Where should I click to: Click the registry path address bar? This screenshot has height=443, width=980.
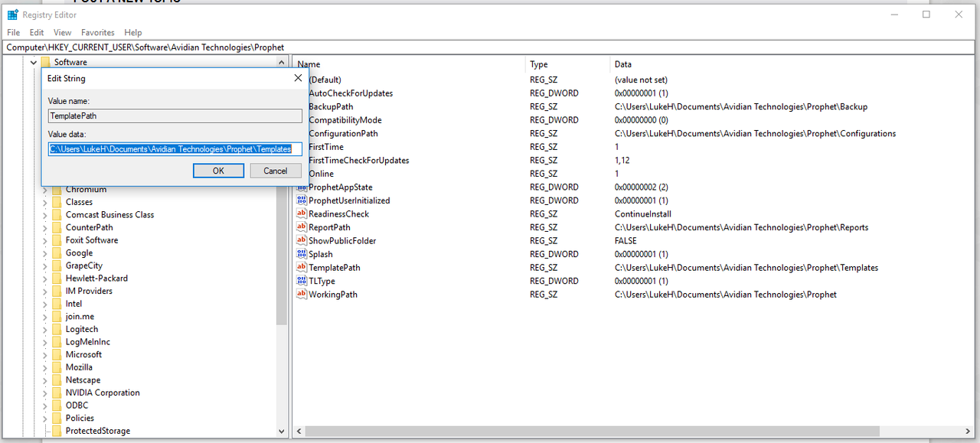click(490, 47)
